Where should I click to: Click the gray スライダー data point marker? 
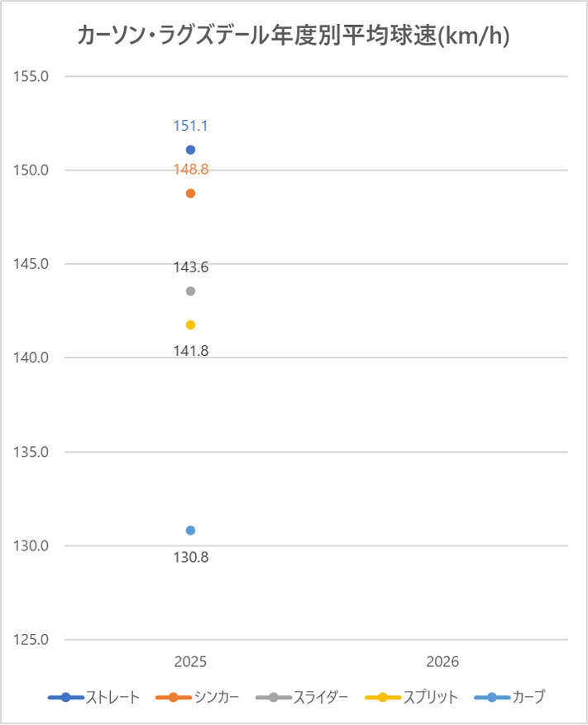pyautogui.click(x=190, y=291)
